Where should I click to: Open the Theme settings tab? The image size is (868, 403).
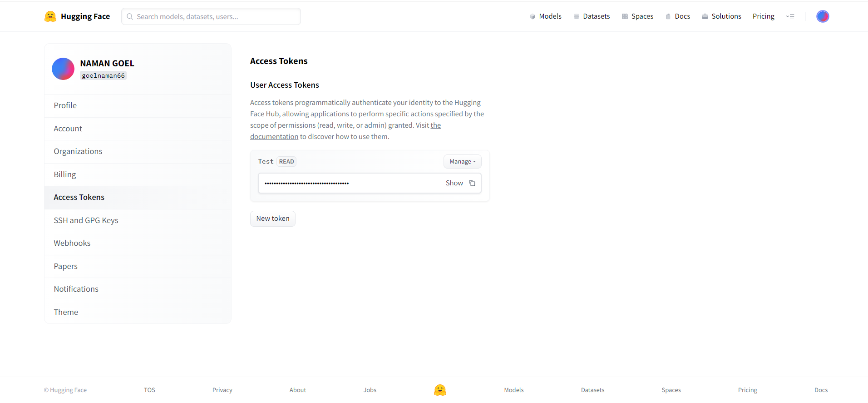(138, 312)
